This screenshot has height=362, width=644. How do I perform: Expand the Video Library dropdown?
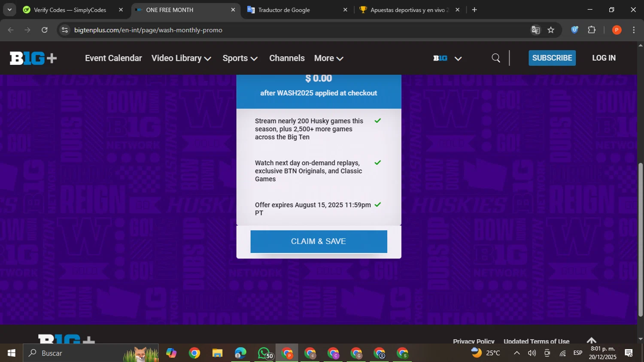pos(181,58)
